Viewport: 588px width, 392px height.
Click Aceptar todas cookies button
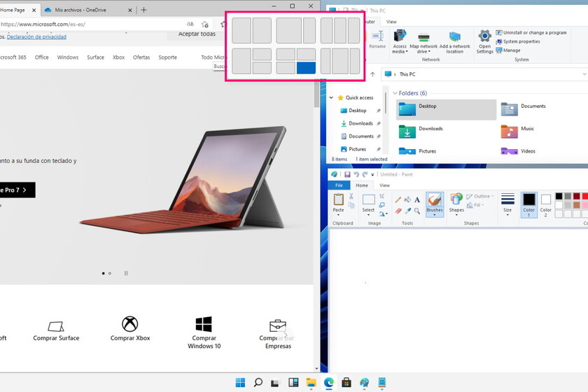[197, 34]
